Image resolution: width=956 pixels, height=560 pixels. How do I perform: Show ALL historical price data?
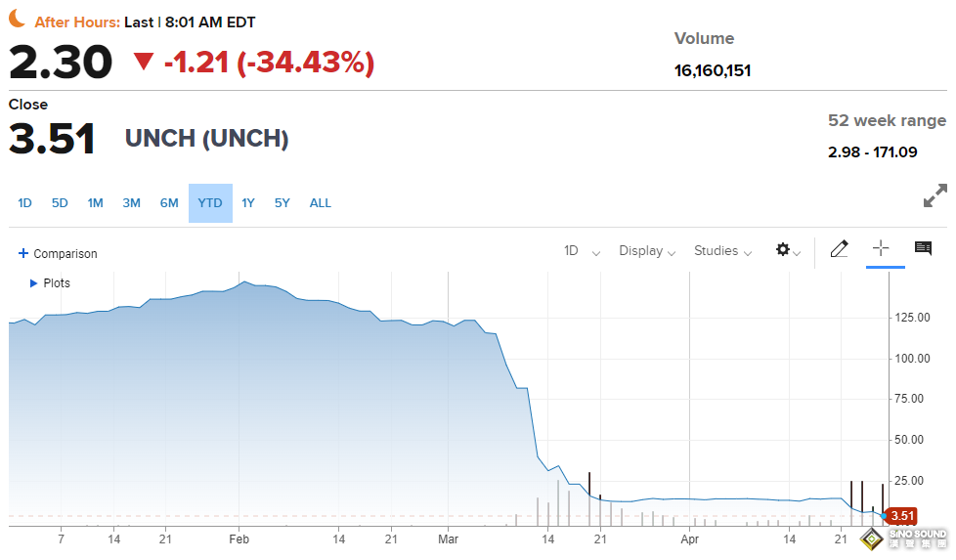click(321, 203)
